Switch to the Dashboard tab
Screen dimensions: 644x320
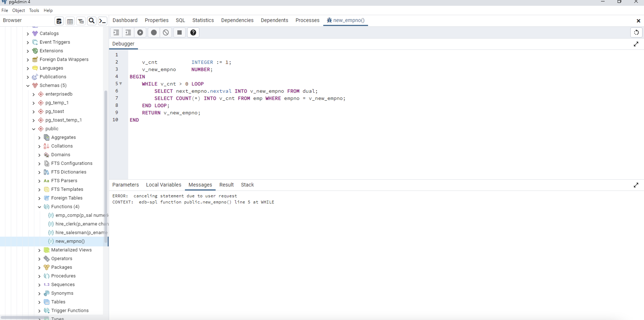[x=125, y=20]
